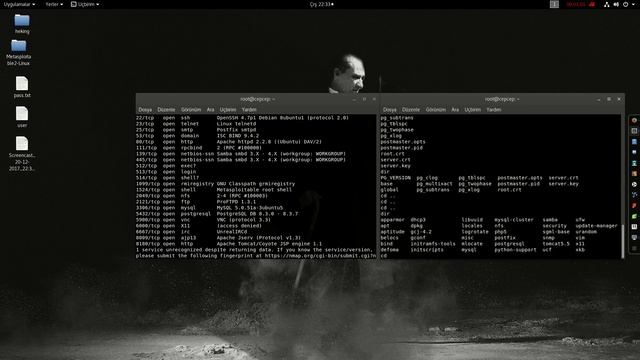Open Ara menu in right terminal
The image size is (640, 360).
click(x=455, y=110)
